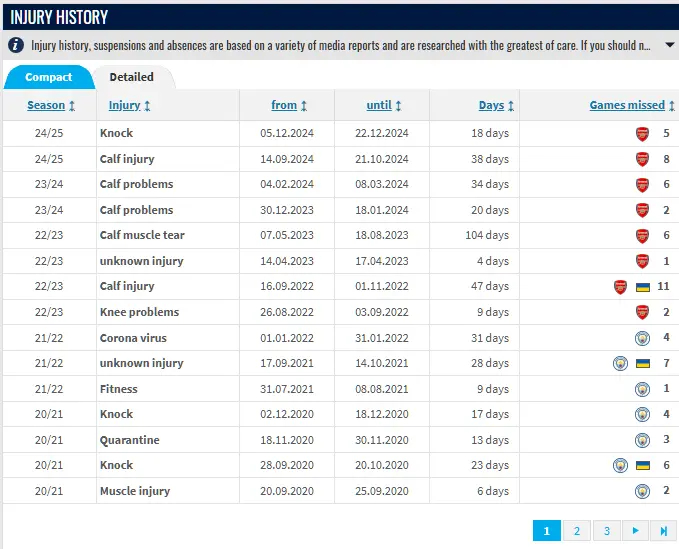Click Ukraine flag in 17.09.2021 unknown injury row
679x549 pixels.
click(643, 363)
